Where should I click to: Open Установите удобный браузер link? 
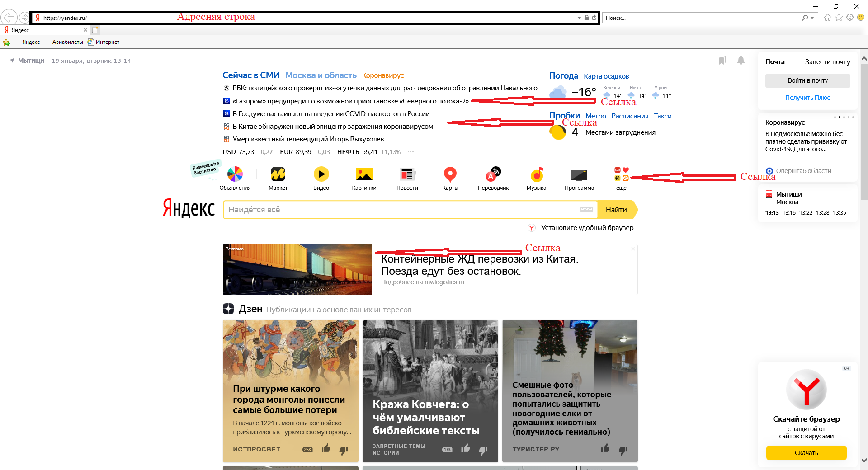(x=587, y=228)
